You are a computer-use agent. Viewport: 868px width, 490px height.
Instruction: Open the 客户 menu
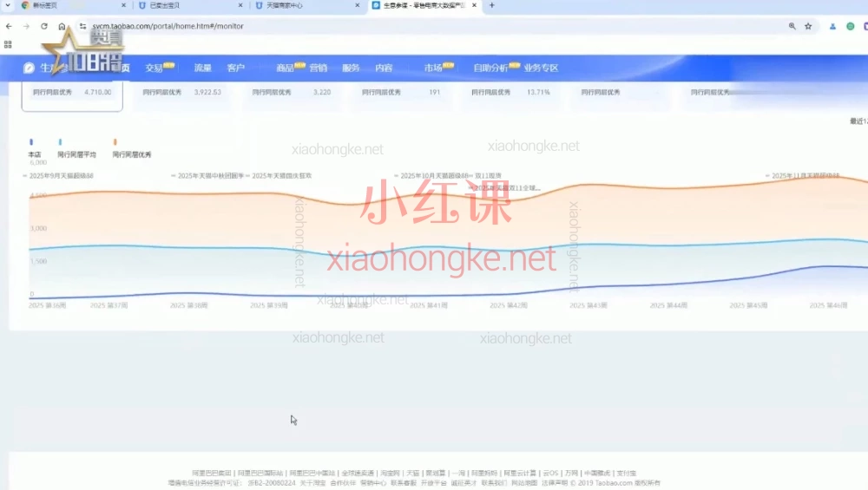point(236,68)
